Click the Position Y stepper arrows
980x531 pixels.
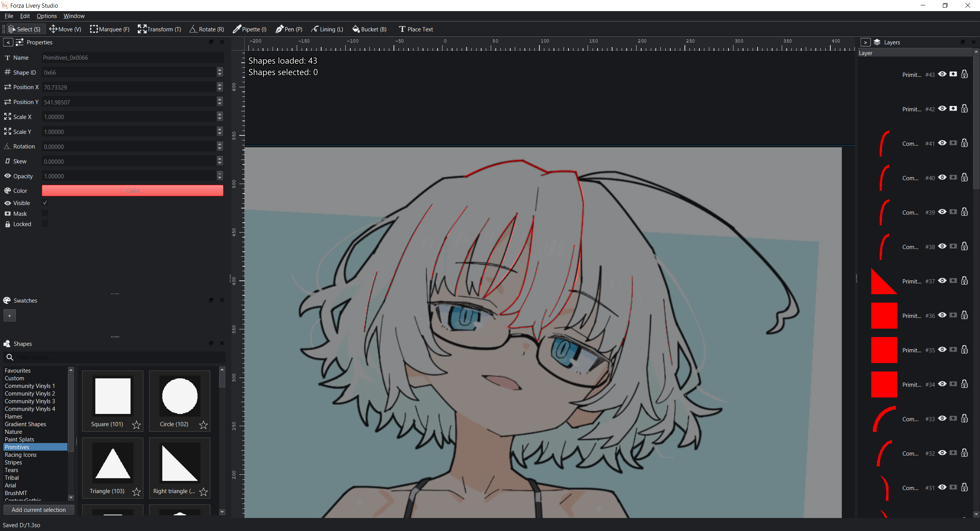(220, 102)
